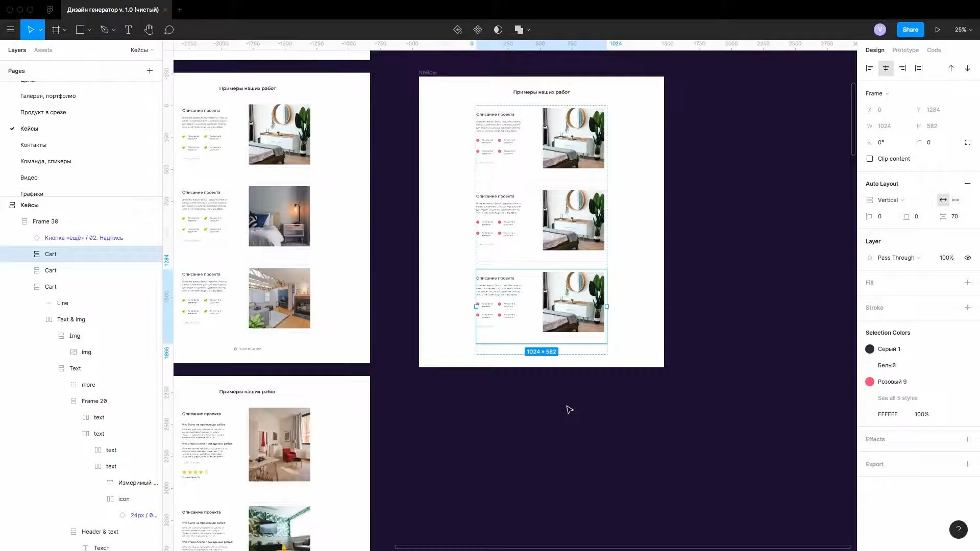Distribute horizontal spacing icon
Image resolution: width=980 pixels, height=551 pixels.
919,68
